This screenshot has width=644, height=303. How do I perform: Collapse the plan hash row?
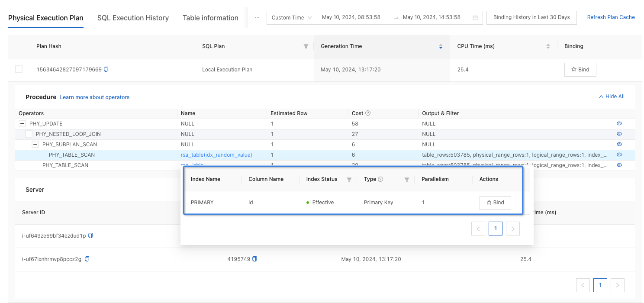tap(19, 69)
